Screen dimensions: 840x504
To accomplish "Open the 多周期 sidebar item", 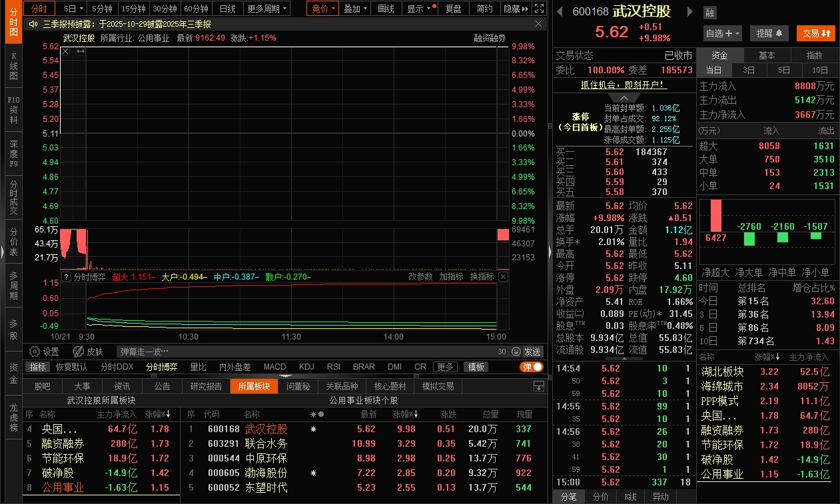I will (x=13, y=285).
